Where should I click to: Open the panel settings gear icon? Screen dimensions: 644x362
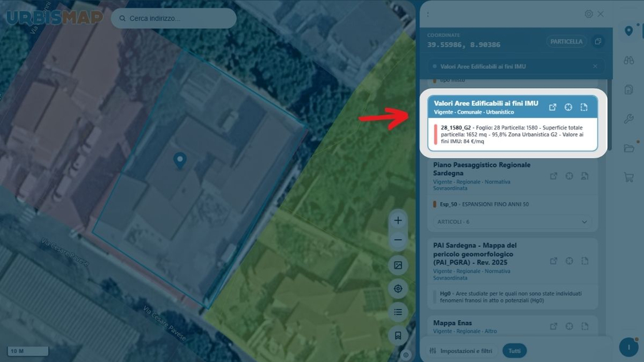588,14
